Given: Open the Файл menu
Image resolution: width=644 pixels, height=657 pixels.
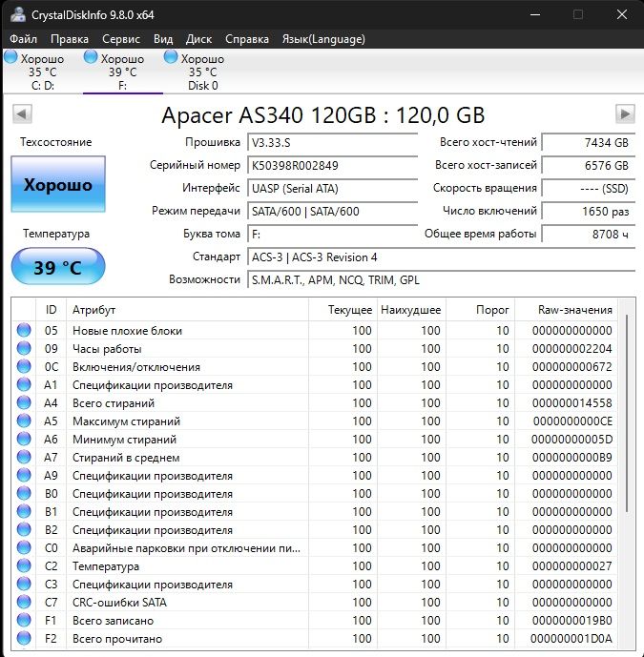Looking at the screenshot, I should [x=23, y=39].
